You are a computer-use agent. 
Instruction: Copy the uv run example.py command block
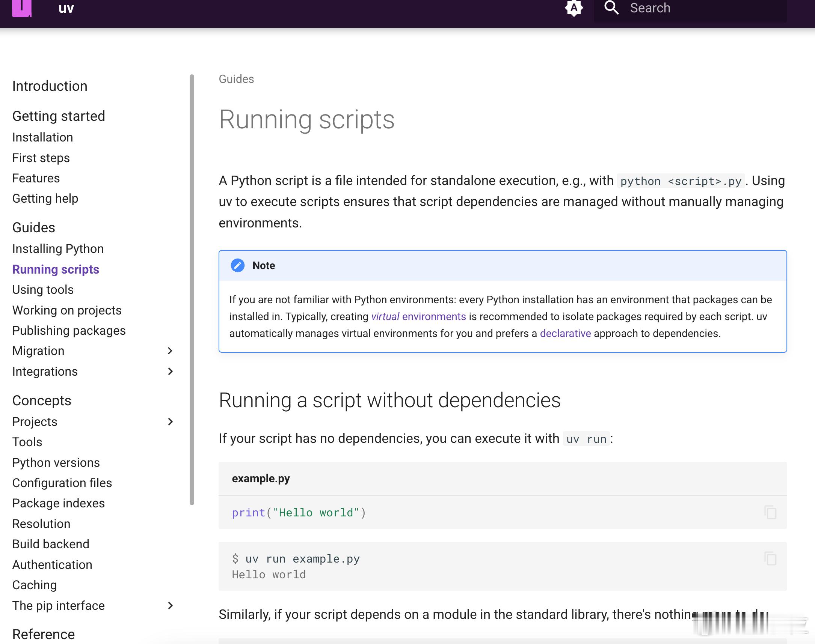(770, 558)
